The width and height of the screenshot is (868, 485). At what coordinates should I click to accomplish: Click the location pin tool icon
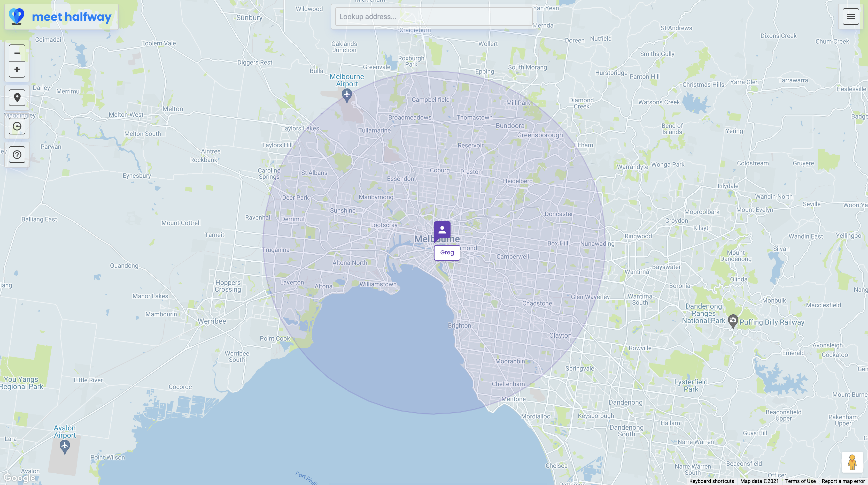pyautogui.click(x=17, y=98)
